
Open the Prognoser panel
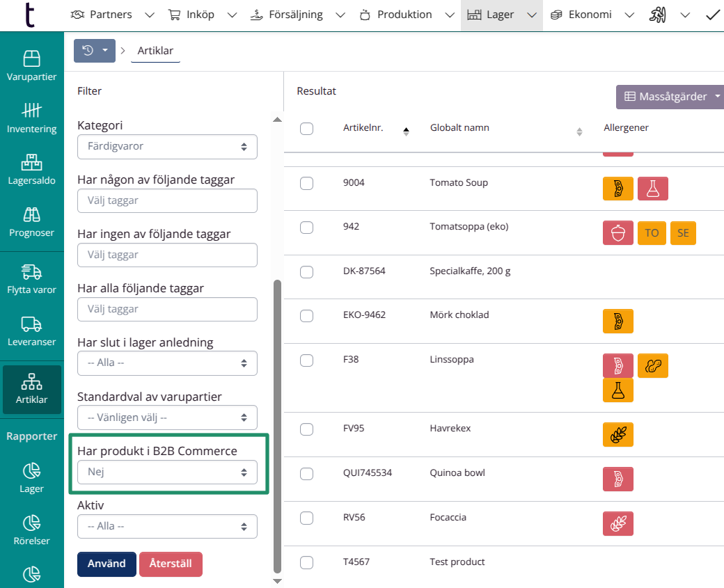(x=31, y=221)
